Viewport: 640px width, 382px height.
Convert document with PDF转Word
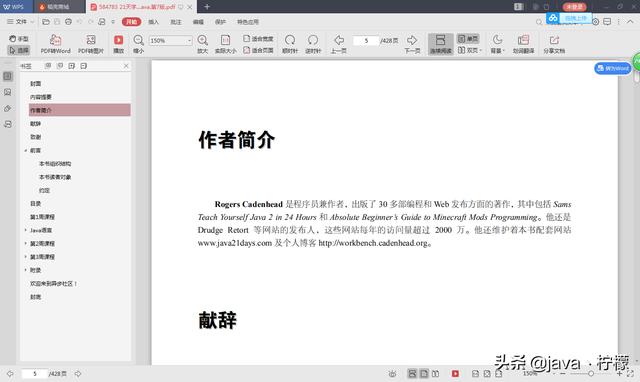click(x=56, y=44)
